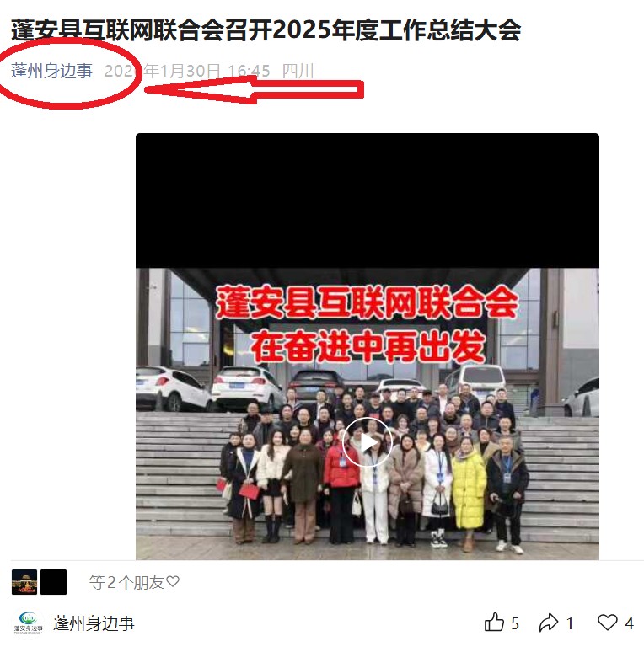Viewport: 644px width, 652px height.
Task: Click the 等2个朋友 text
Action: pyautogui.click(x=126, y=582)
